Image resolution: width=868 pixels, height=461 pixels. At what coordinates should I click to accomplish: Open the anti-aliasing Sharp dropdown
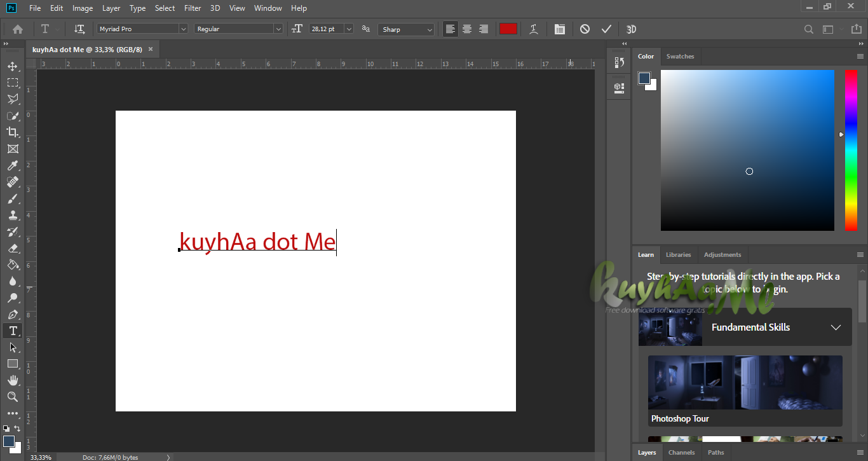[x=430, y=29]
